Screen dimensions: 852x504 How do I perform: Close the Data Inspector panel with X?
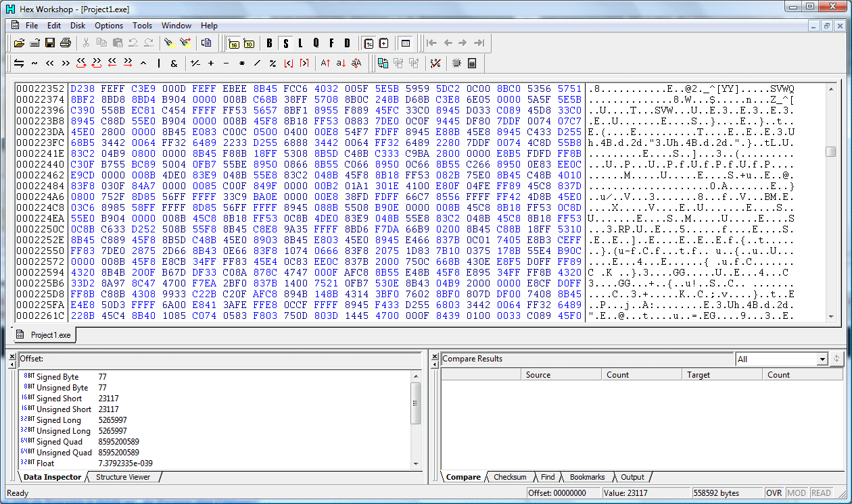[x=12, y=356]
